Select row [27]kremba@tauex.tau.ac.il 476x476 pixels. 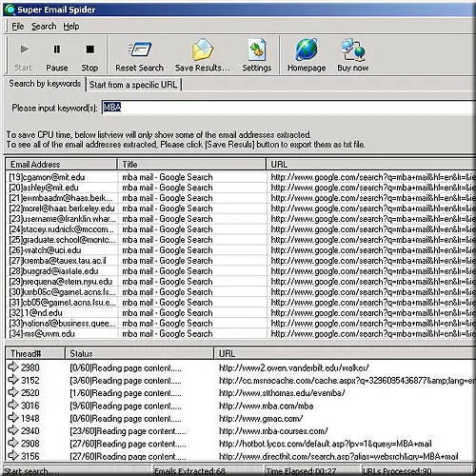tap(240, 261)
